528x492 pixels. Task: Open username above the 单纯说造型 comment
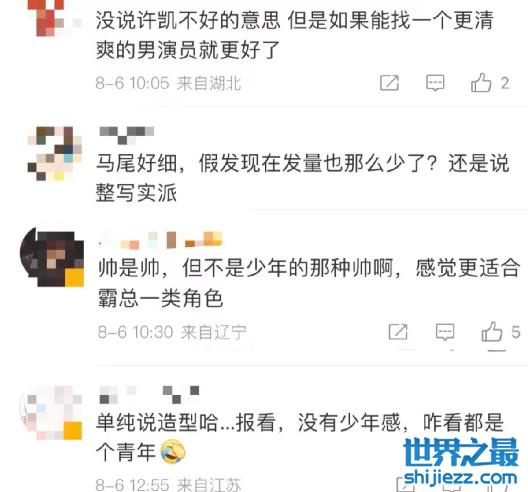[149, 395]
